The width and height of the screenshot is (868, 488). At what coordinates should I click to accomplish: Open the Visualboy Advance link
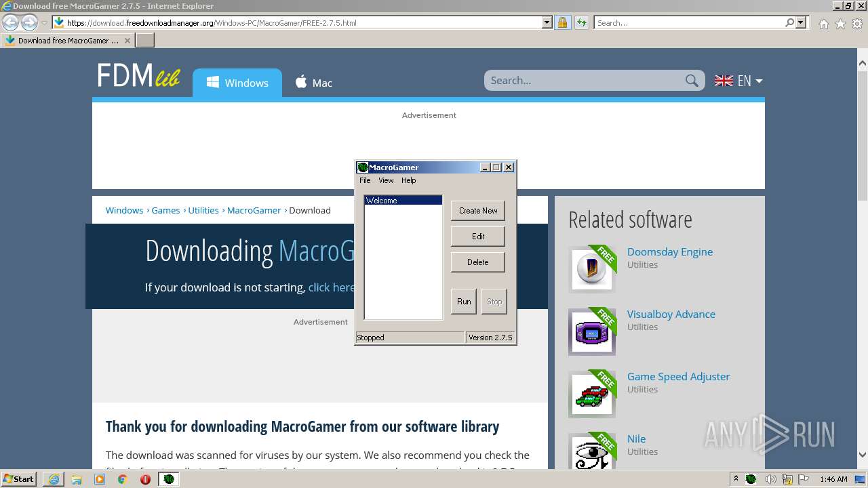(x=671, y=314)
